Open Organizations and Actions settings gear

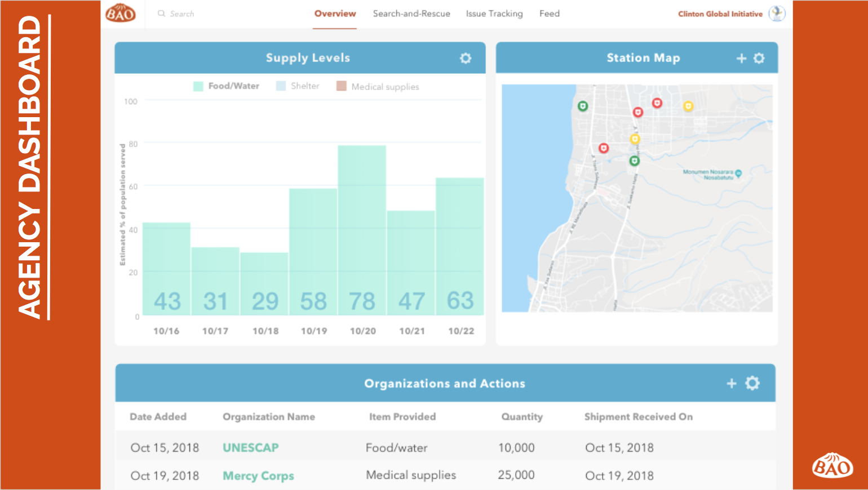pos(752,384)
